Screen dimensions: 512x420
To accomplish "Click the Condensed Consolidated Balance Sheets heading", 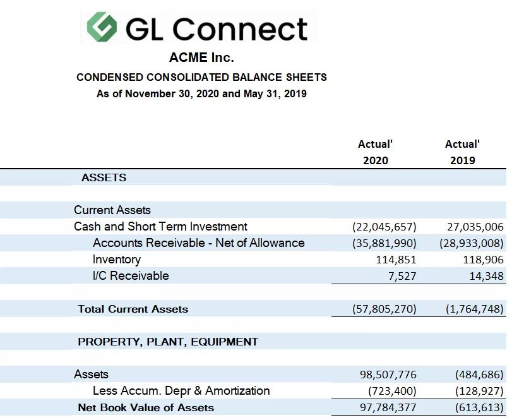I will click(x=201, y=78).
